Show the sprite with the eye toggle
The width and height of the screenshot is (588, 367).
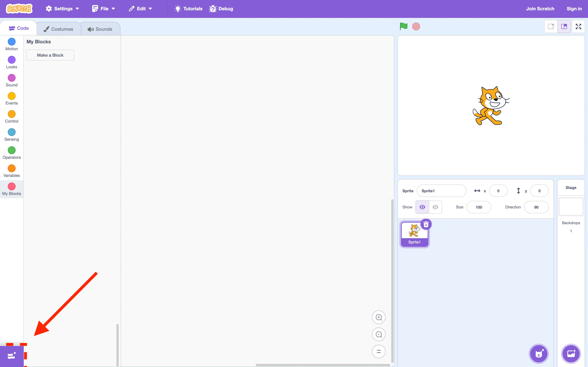422,207
